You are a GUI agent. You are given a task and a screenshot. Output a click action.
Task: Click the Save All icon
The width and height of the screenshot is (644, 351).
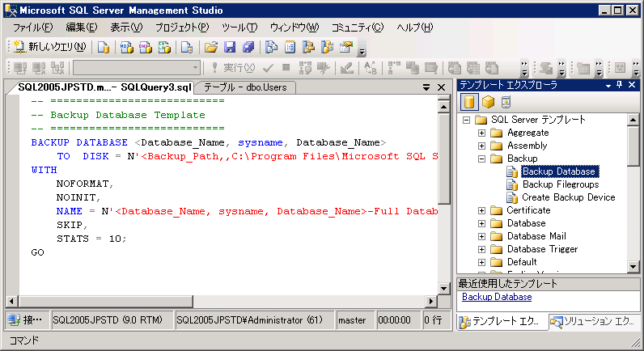click(248, 47)
